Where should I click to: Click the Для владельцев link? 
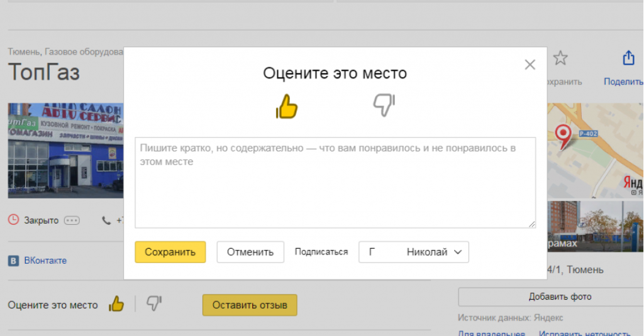click(x=492, y=333)
